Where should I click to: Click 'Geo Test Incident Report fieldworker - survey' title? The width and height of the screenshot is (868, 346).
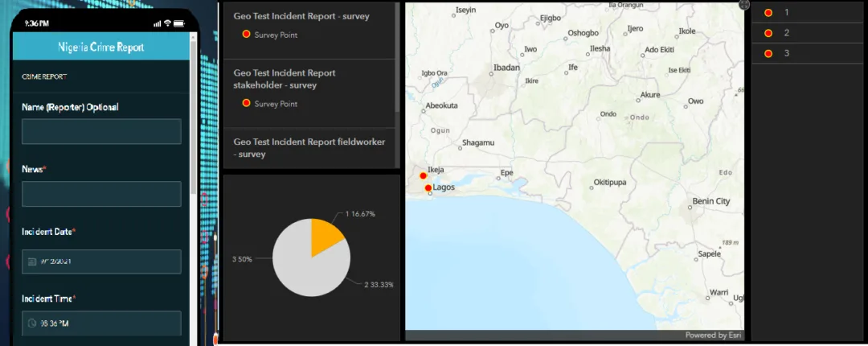click(309, 148)
